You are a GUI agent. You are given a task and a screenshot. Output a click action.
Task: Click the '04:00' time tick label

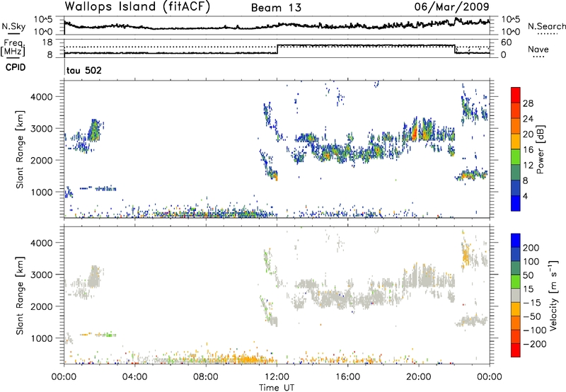135,377
